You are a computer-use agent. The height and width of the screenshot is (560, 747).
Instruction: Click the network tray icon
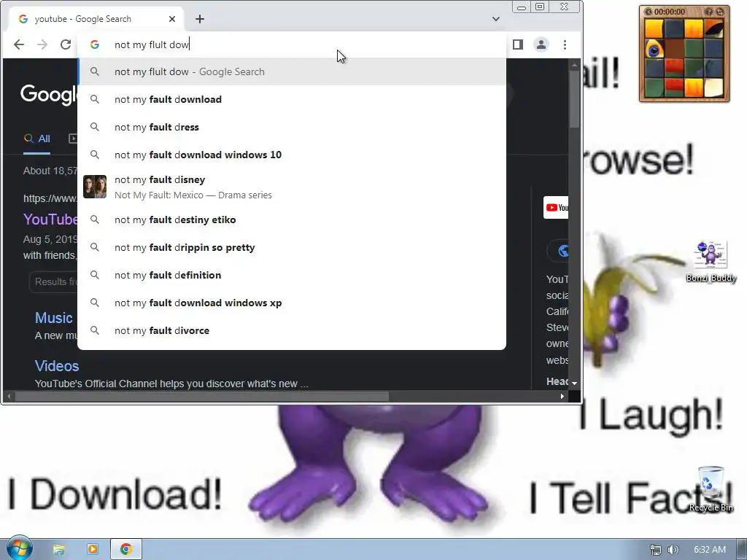pyautogui.click(x=656, y=550)
